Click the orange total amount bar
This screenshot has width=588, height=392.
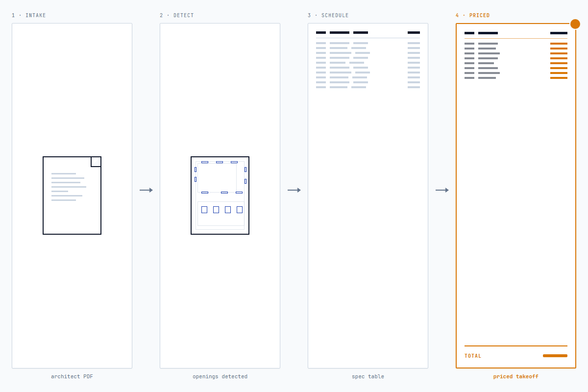[x=555, y=356]
